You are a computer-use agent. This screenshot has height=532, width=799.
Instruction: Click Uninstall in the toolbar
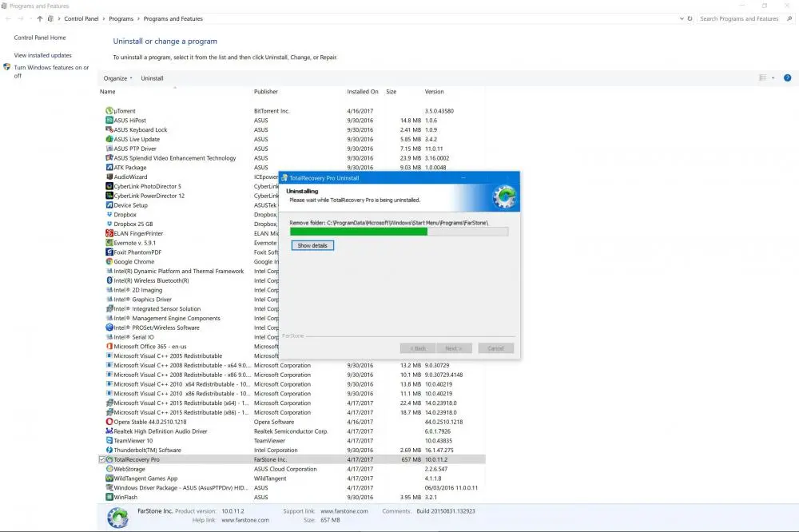click(152, 78)
